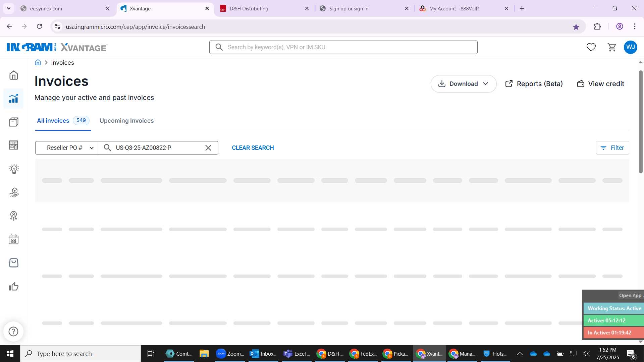The height and width of the screenshot is (362, 644).
Task: Click the browser address bar URL
Action: (x=136, y=27)
